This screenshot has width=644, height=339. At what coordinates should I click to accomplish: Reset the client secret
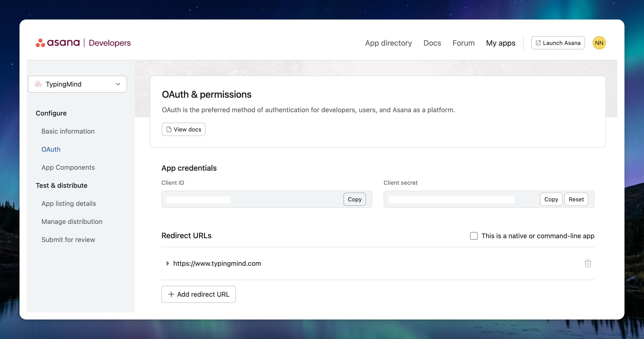pyautogui.click(x=576, y=199)
